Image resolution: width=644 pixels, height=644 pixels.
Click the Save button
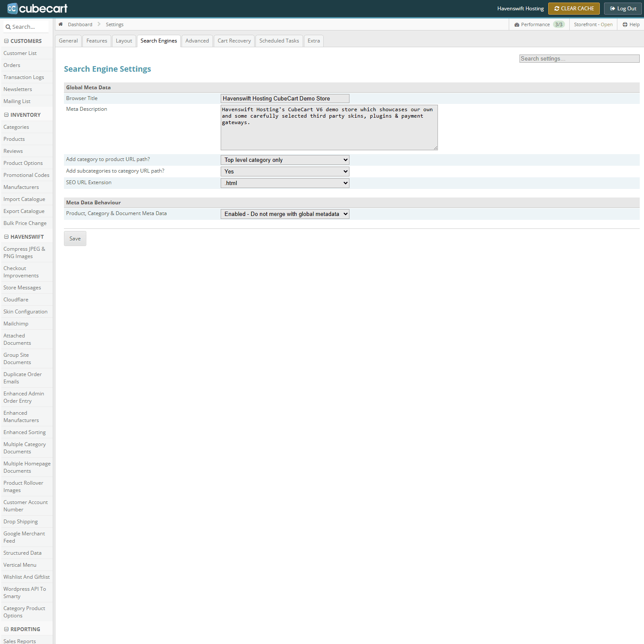pyautogui.click(x=75, y=239)
